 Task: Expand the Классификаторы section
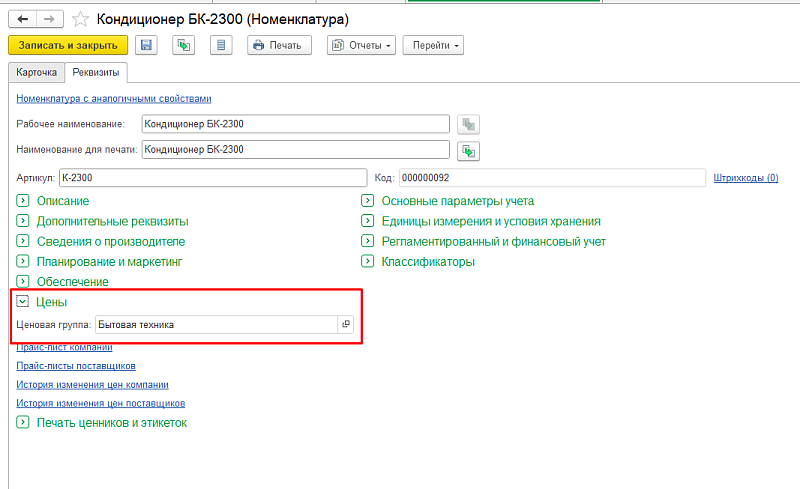click(x=368, y=262)
